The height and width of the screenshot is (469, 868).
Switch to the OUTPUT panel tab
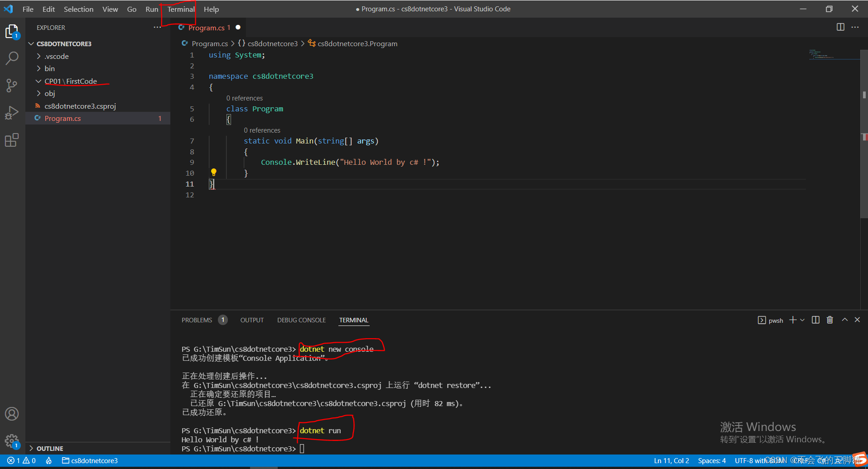252,320
